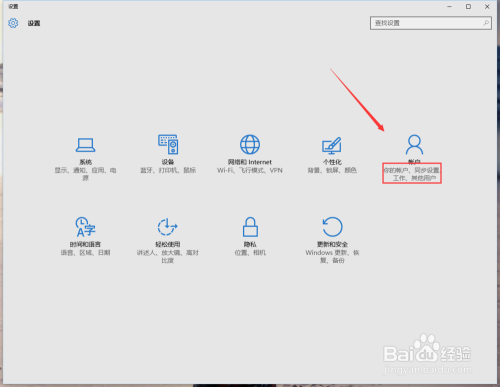Viewport: 500px width, 387px height.
Task: Click the 'Wi-Fi、飞行模式、VPN' description
Action: [250, 170]
